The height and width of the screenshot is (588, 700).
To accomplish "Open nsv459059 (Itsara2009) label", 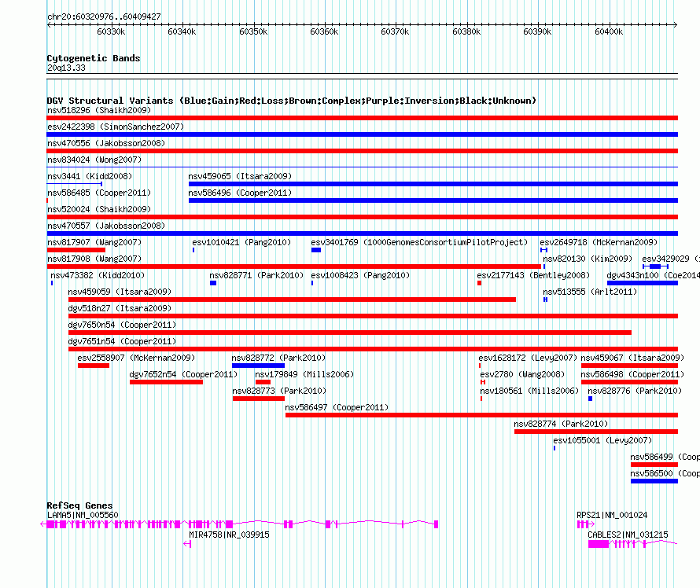I will 120,292.
